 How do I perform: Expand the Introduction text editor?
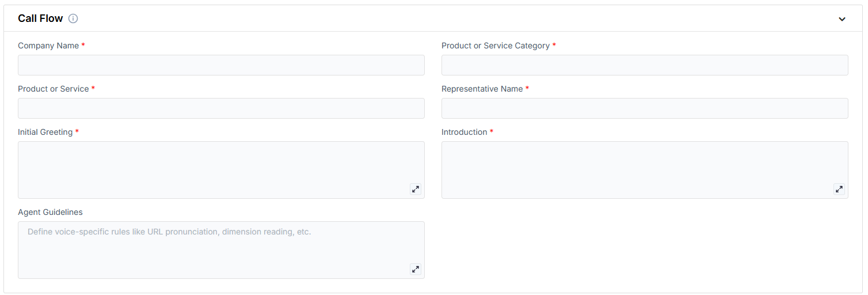[x=839, y=189]
